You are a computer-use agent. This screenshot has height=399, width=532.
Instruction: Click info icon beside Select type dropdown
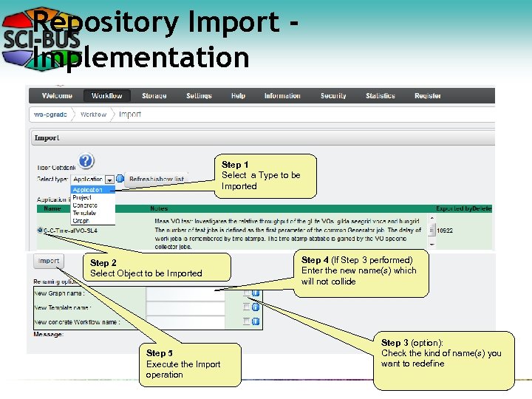(x=120, y=179)
